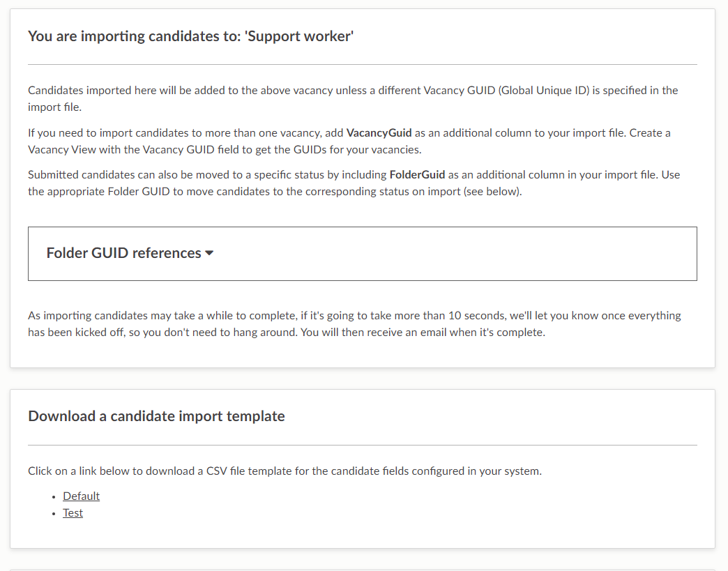Click the divider line under the importing heading

[362, 64]
